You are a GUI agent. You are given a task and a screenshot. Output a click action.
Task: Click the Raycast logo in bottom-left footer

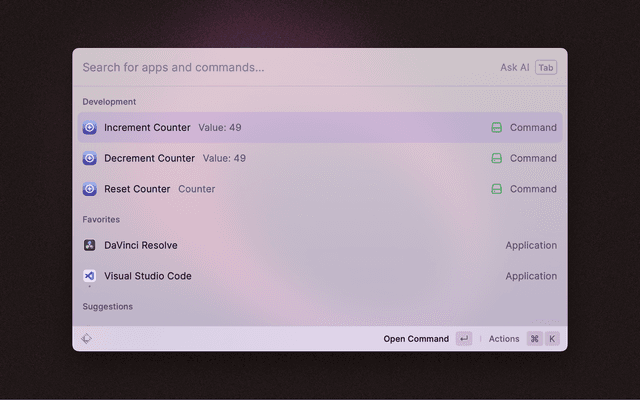click(87, 339)
